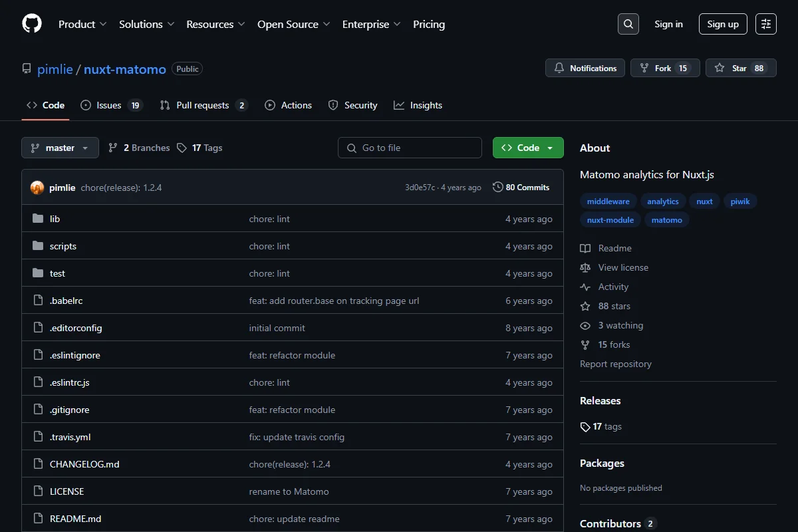Open the Notifications bell button

585,68
